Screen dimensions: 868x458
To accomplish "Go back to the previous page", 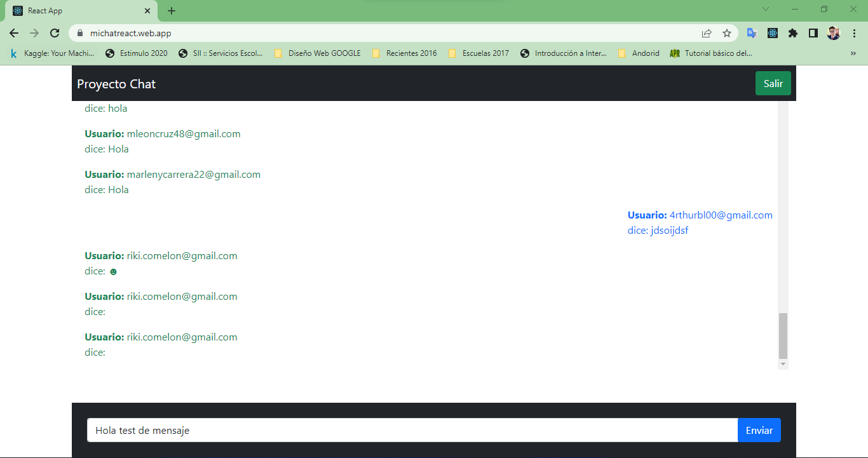I will (14, 33).
